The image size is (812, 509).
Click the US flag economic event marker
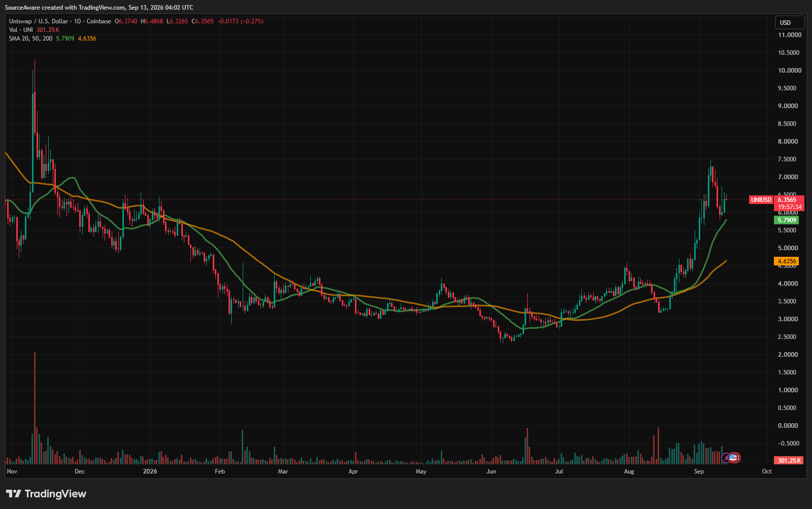click(734, 458)
